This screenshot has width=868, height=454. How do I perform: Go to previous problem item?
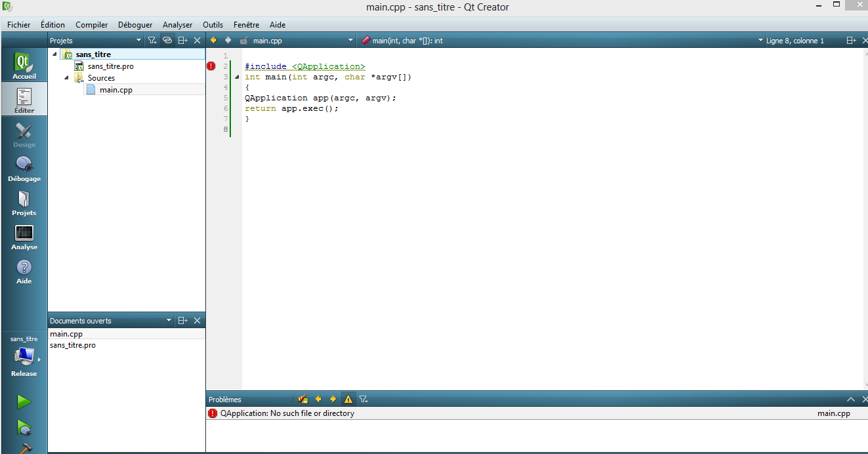318,399
